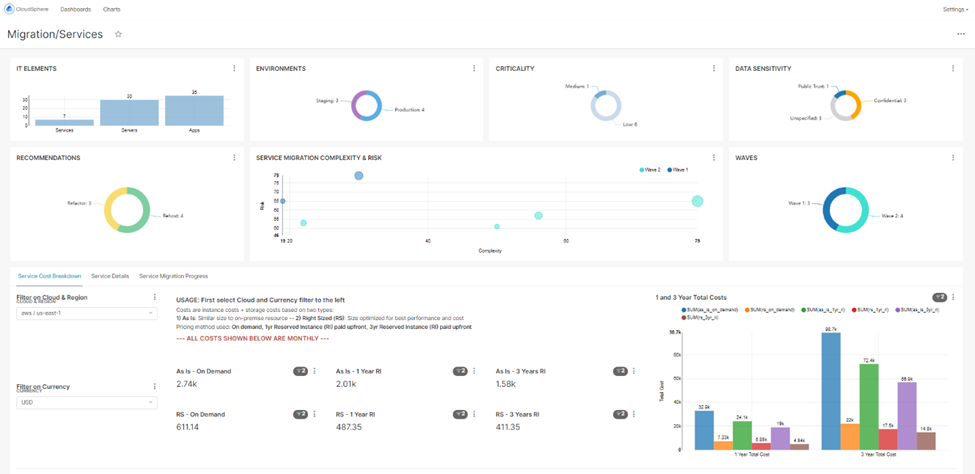Click the 72.4k green bar in 3 Year Total Cost

(x=868, y=406)
